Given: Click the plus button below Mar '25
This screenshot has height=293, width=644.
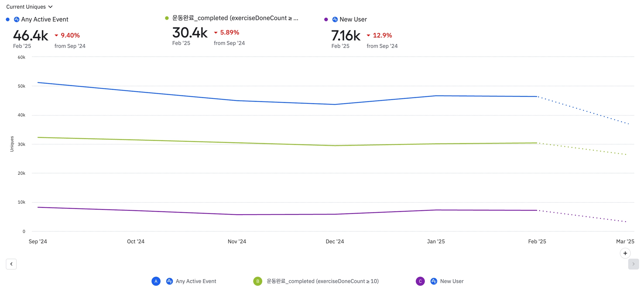Looking at the screenshot, I should [625, 253].
